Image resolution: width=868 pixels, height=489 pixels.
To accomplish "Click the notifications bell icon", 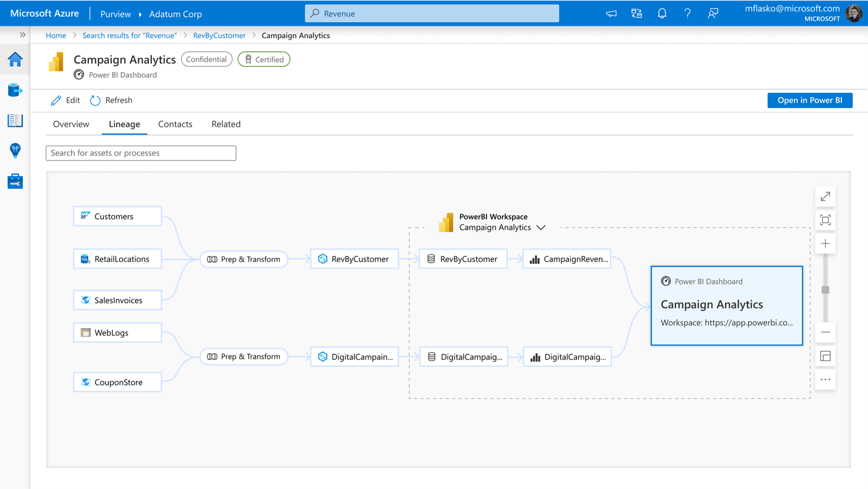I will tap(662, 13).
